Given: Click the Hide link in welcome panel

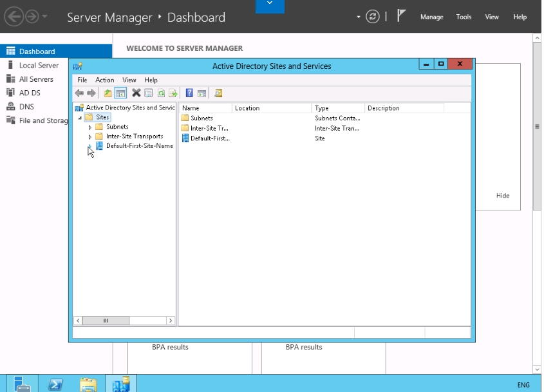Looking at the screenshot, I should [502, 196].
